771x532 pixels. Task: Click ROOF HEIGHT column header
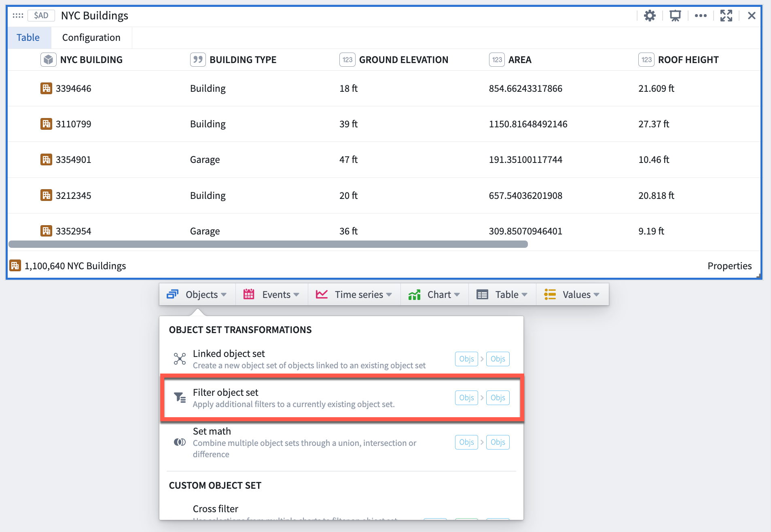(x=688, y=60)
